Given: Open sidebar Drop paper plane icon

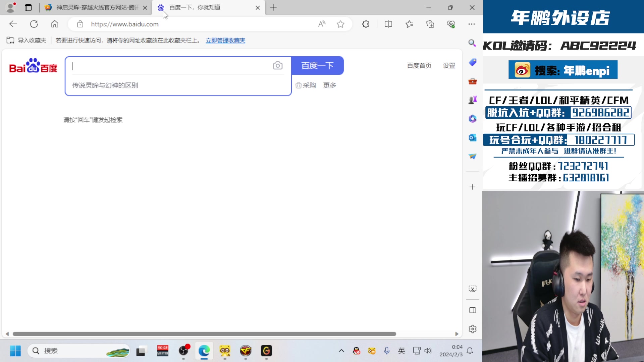Looking at the screenshot, I should [472, 156].
